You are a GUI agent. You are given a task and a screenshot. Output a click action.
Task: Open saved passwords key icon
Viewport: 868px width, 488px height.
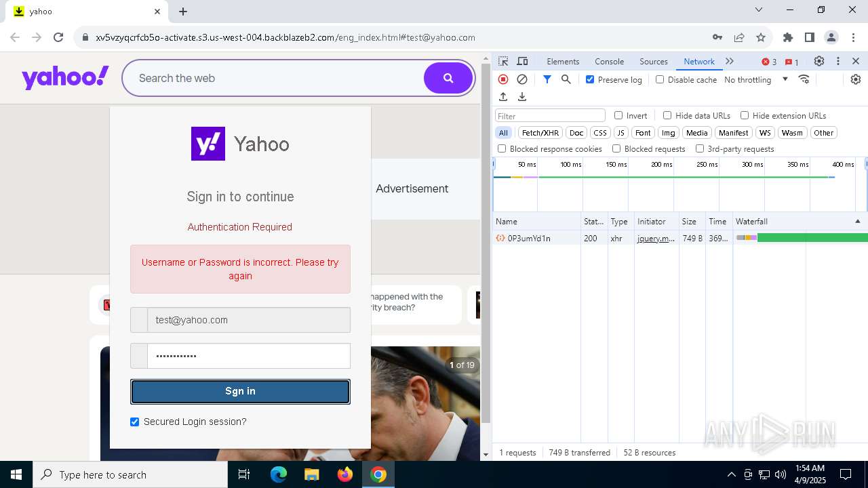[x=717, y=37]
